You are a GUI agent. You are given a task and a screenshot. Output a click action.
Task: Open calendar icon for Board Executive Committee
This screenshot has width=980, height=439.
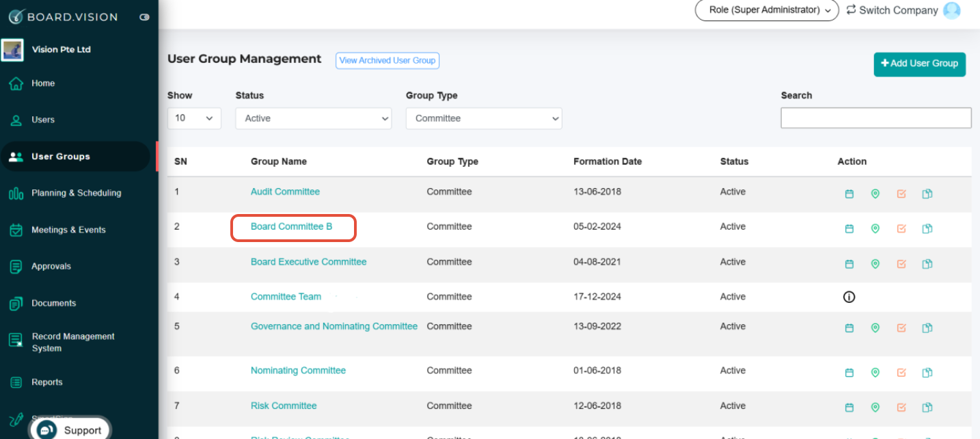[849, 263]
